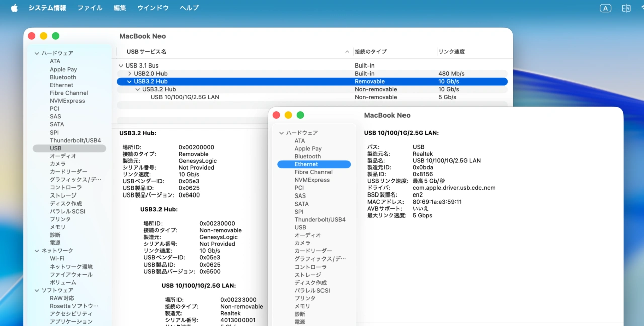Image resolution: width=644 pixels, height=326 pixels.
Task: Collapse the USB 3.1 Bus tree row
Action: 121,66
